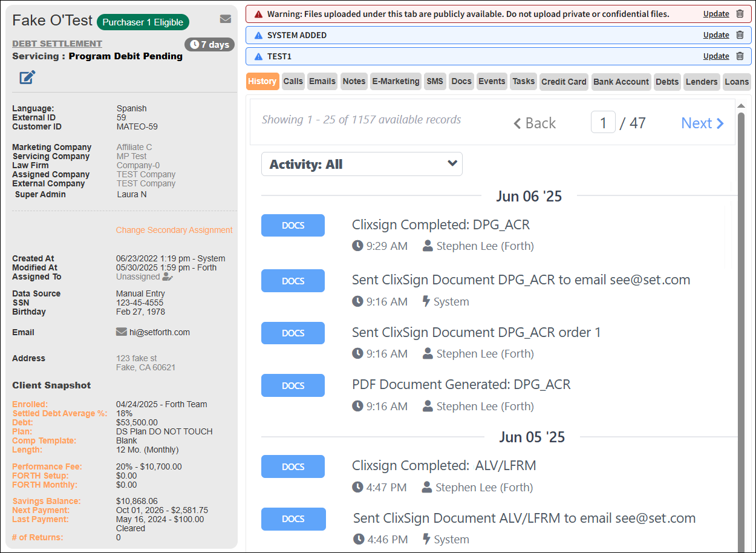Go to Next page of history
The image size is (756, 553).
pos(702,123)
